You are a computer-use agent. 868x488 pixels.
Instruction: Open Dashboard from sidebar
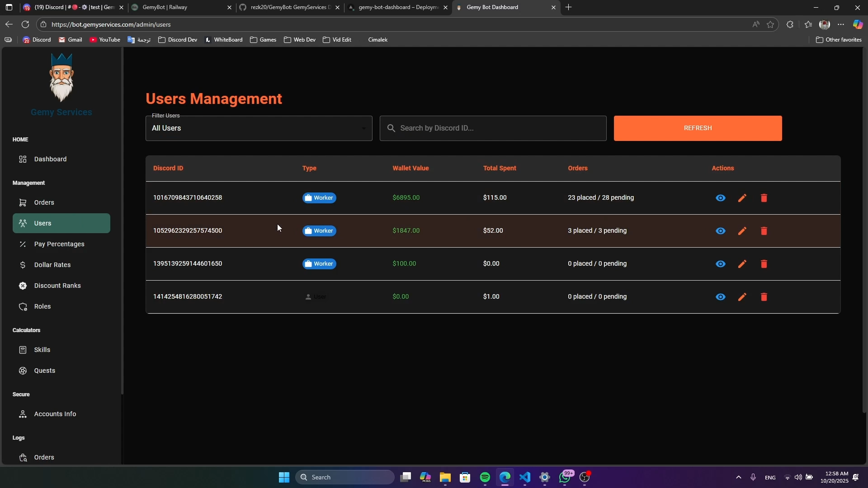click(50, 159)
